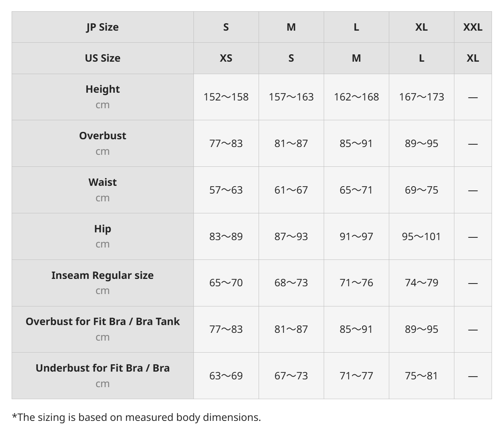Click the inseam value 71～76
Screen dimensions: 504x436
[356, 283]
